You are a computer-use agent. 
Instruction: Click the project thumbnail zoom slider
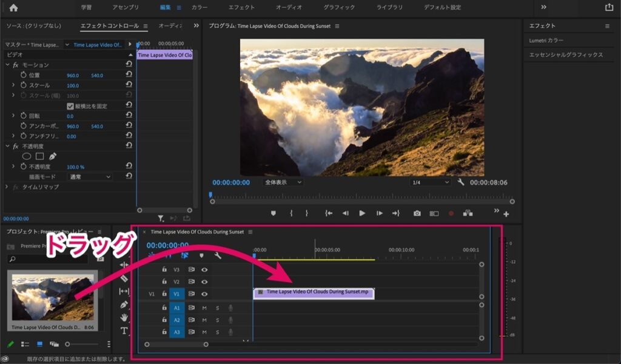[x=81, y=344]
